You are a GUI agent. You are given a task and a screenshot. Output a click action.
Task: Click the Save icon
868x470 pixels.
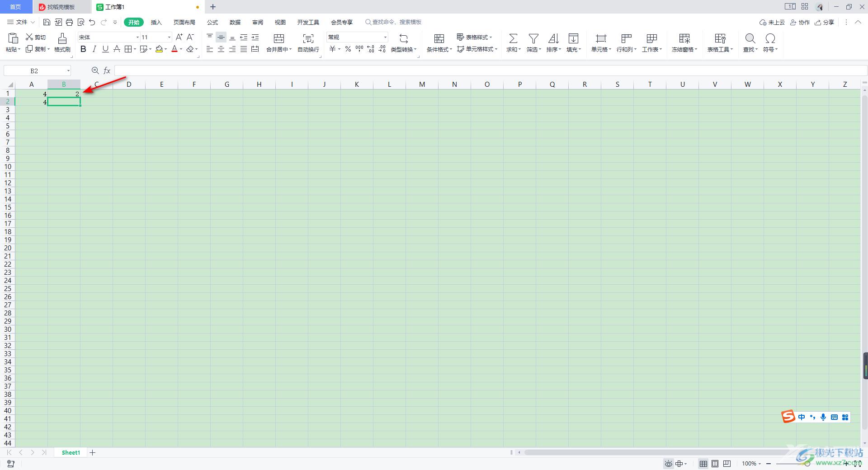point(47,22)
